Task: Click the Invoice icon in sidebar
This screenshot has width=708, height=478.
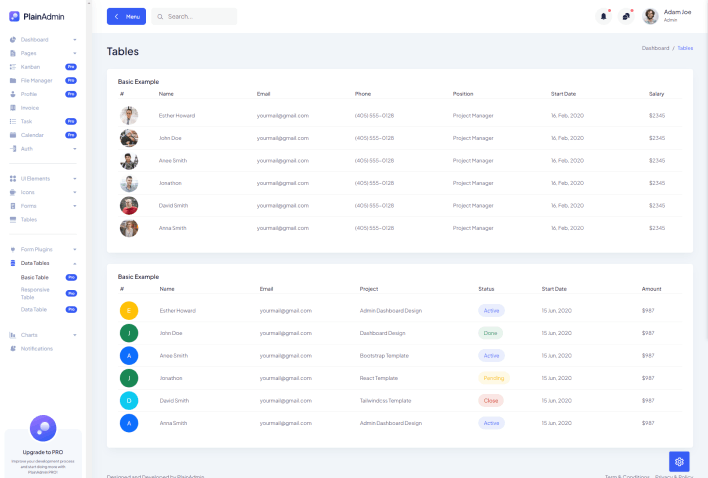Action: [x=12, y=107]
